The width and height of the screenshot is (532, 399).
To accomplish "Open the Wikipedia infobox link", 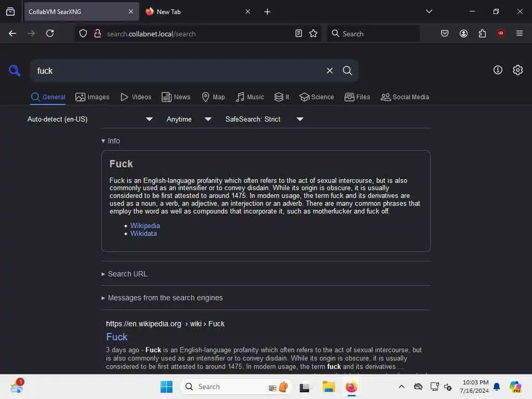I will coord(145,225).
